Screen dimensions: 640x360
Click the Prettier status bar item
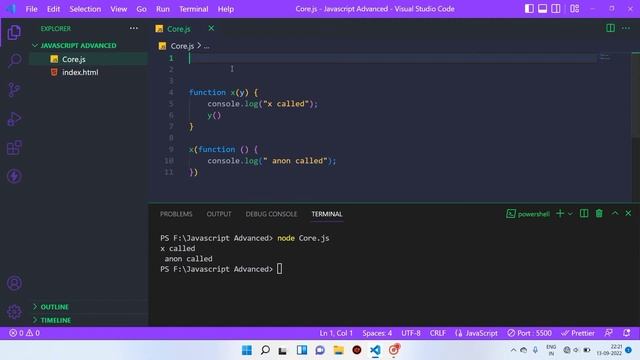click(578, 333)
